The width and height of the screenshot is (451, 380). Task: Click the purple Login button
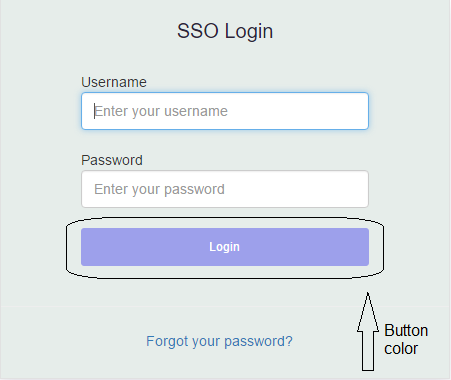click(x=225, y=247)
